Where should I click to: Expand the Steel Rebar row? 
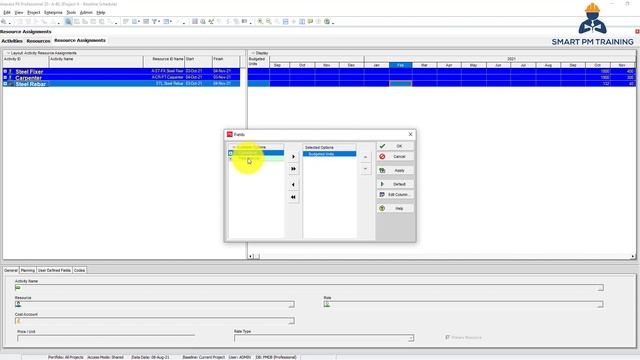click(x=5, y=84)
